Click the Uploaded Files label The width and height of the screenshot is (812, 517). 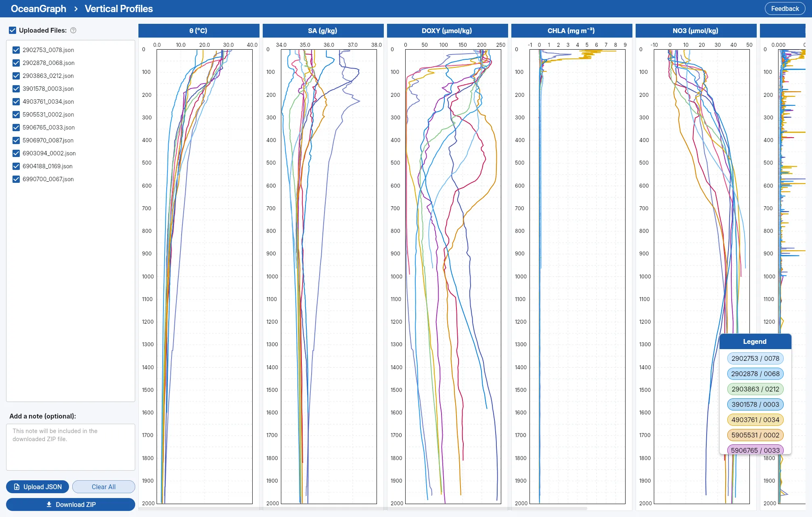(43, 30)
